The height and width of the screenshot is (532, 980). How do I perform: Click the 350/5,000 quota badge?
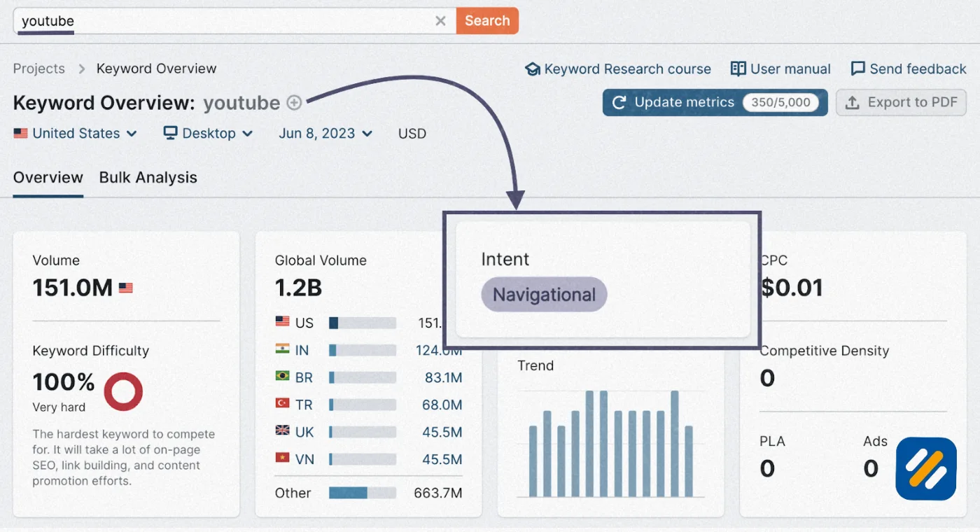(780, 102)
